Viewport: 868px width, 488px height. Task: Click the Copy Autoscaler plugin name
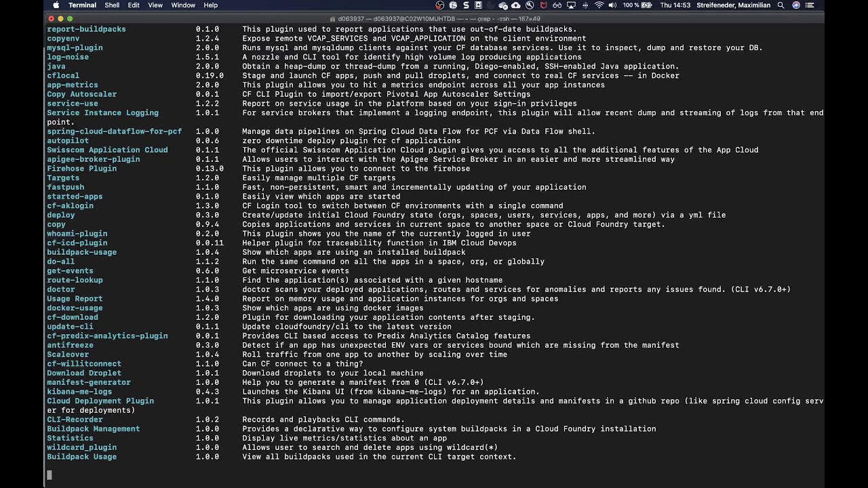pos(81,94)
